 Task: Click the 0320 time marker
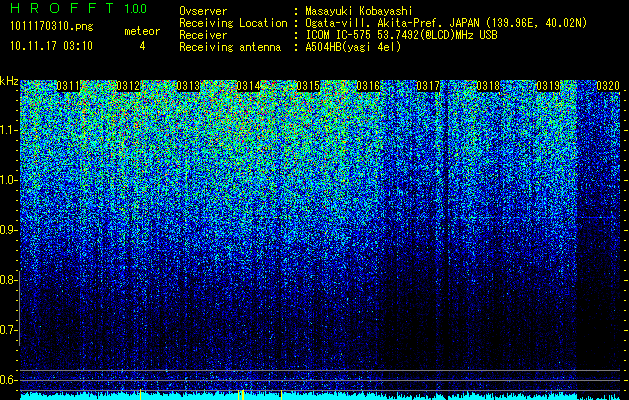(608, 86)
